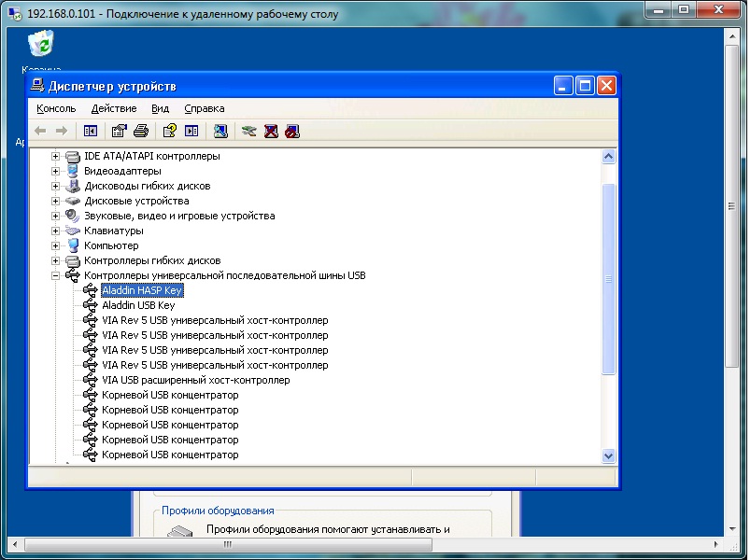Image resolution: width=751 pixels, height=560 pixels.
Task: Expand the Дисковые устройства node
Action: coord(55,201)
